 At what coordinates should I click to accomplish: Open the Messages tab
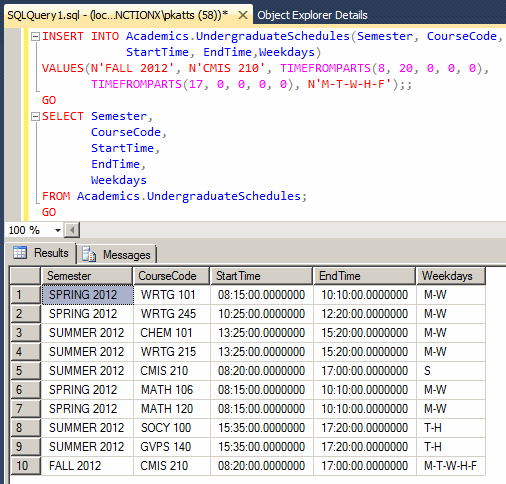[x=116, y=255]
